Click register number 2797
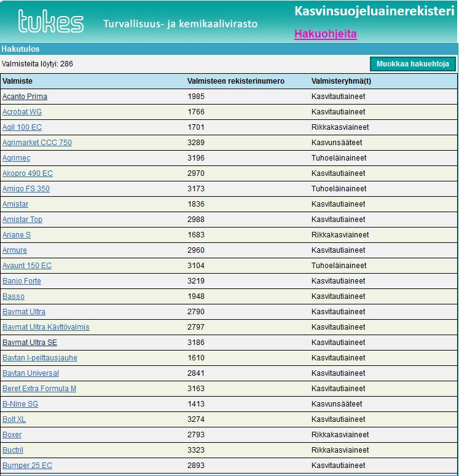Image resolution: width=459 pixels, height=476 pixels. tap(196, 327)
